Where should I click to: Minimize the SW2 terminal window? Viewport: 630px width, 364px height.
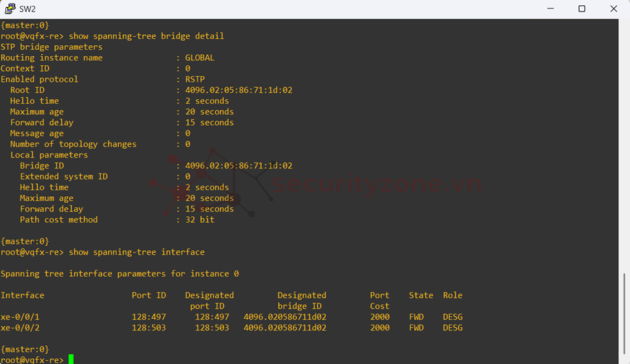[551, 8]
